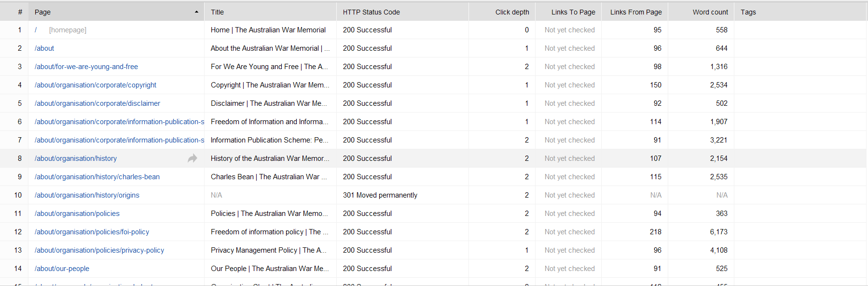Screen dimensions: 868x286
Task: Click 'Not yet checked' in charles-bean row
Action: [570, 177]
